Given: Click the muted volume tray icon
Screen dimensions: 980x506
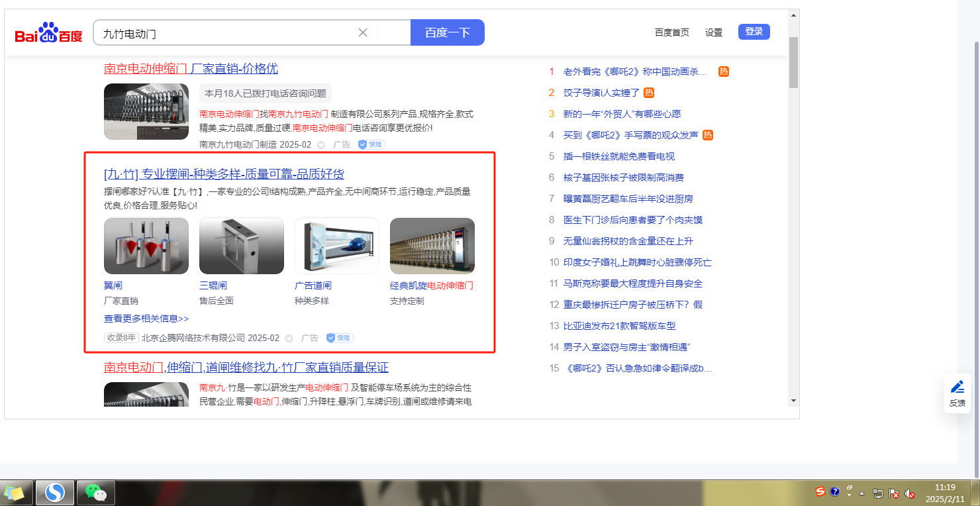Looking at the screenshot, I should coord(910,493).
